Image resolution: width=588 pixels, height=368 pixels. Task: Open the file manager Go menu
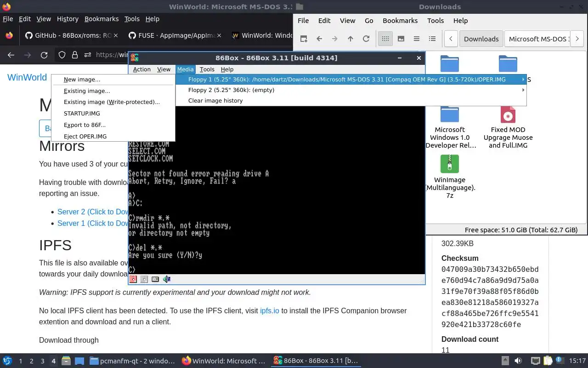click(369, 20)
